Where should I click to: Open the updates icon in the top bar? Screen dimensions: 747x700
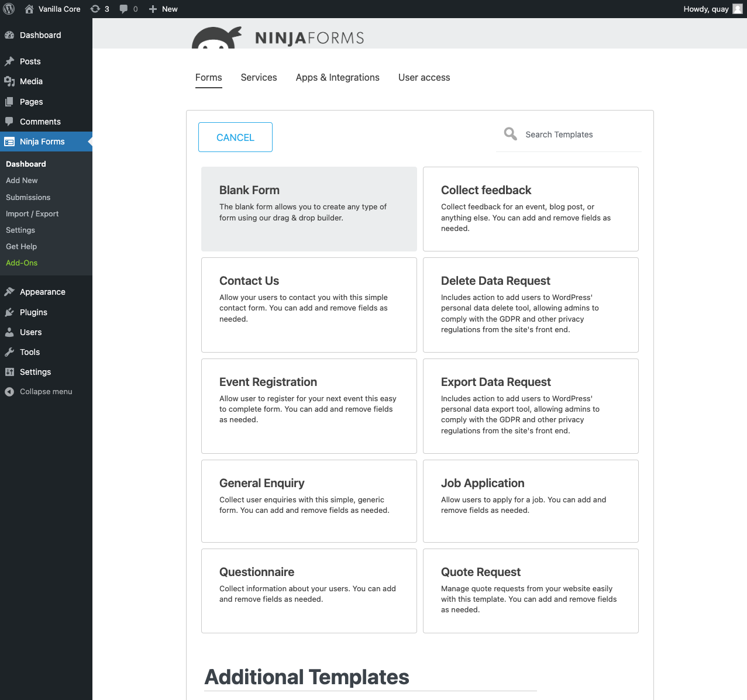pyautogui.click(x=95, y=9)
